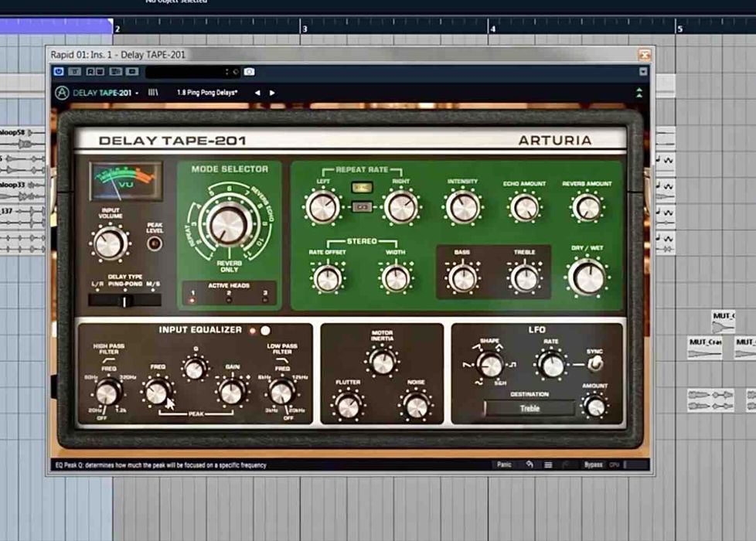Toggle the Input Equalizer white pre/post button
This screenshot has width=756, height=541.
(x=266, y=330)
